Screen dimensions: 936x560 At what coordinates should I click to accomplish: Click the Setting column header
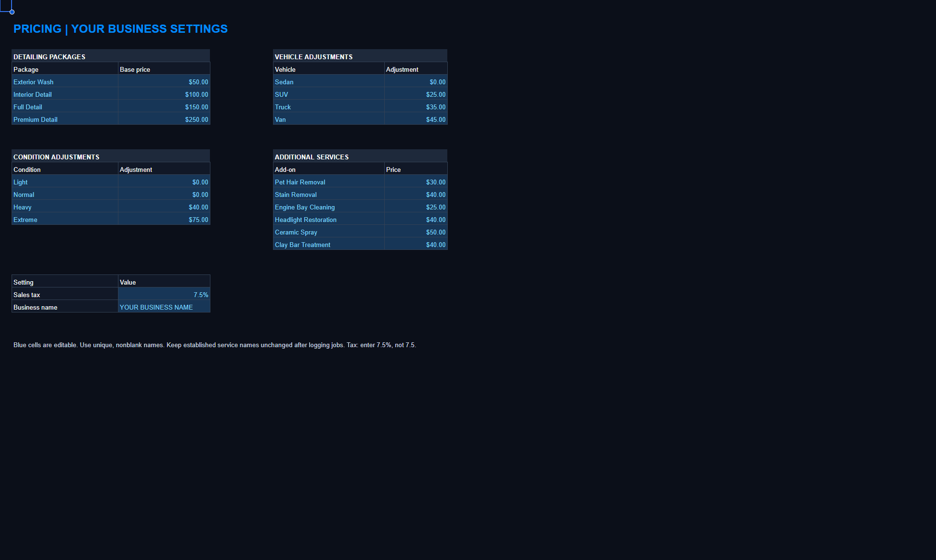(x=65, y=282)
